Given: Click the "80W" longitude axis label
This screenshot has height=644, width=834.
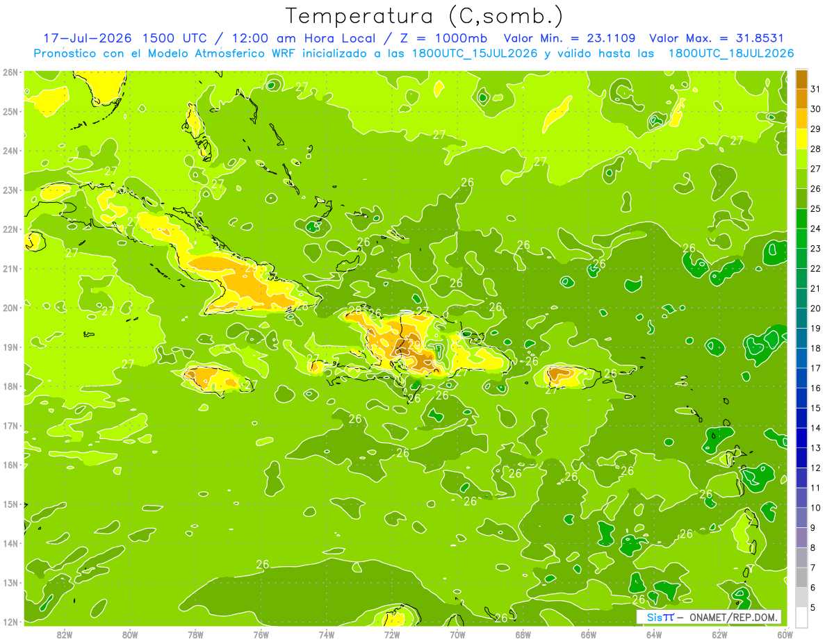Looking at the screenshot, I should coord(130,634).
